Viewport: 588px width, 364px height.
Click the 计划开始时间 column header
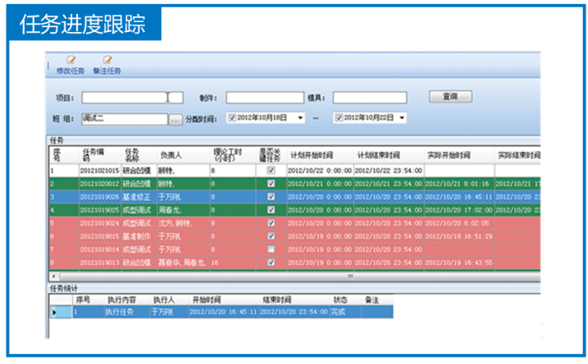[x=320, y=155]
